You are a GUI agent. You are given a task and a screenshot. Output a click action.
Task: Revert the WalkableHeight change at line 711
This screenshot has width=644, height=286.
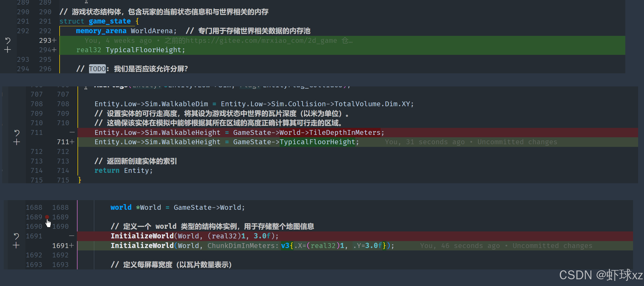click(x=17, y=133)
